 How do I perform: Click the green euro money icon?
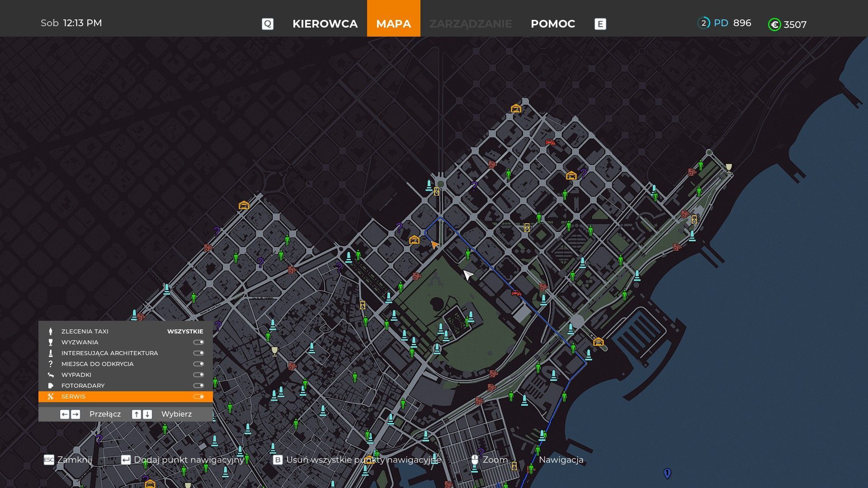pyautogui.click(x=774, y=24)
